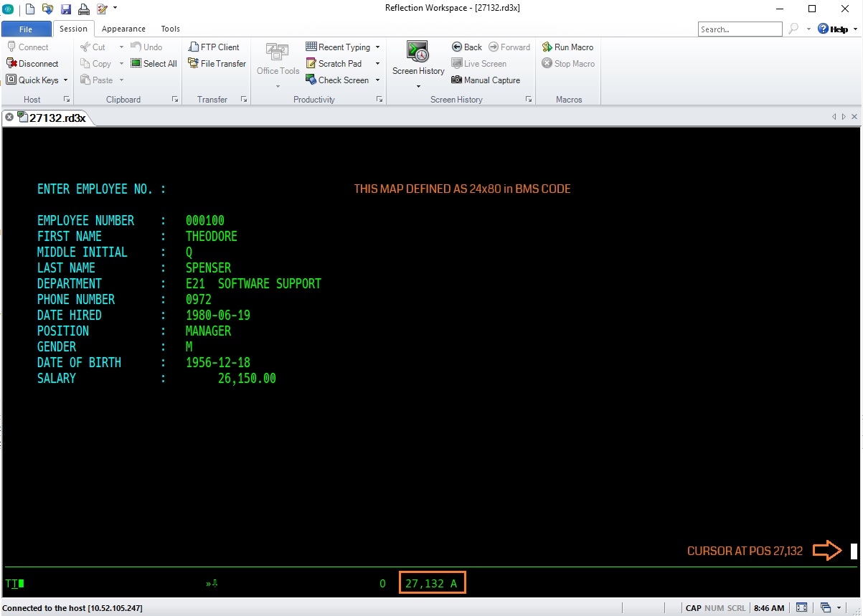Open the Check Screen dropdown arrow
863x616 pixels.
[377, 80]
